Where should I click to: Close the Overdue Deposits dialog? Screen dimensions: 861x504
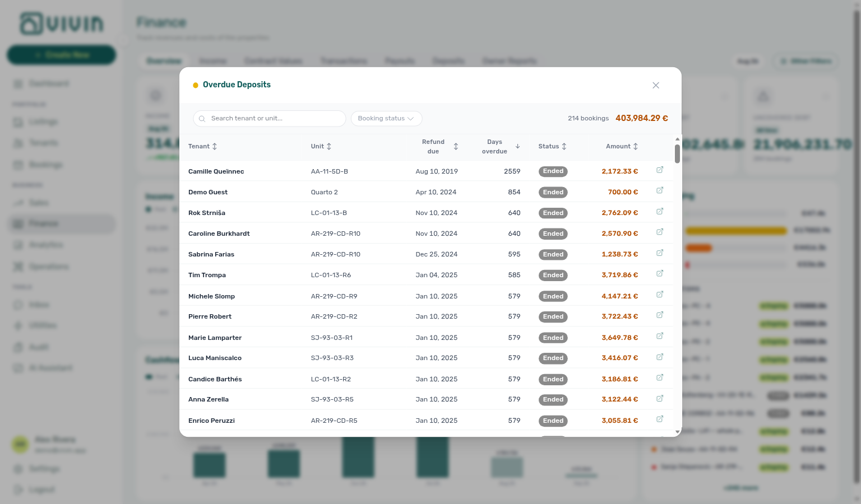pyautogui.click(x=656, y=85)
